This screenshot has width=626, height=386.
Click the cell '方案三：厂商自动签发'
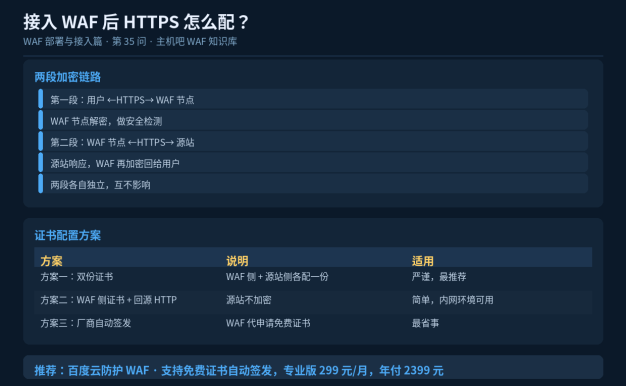click(x=86, y=323)
